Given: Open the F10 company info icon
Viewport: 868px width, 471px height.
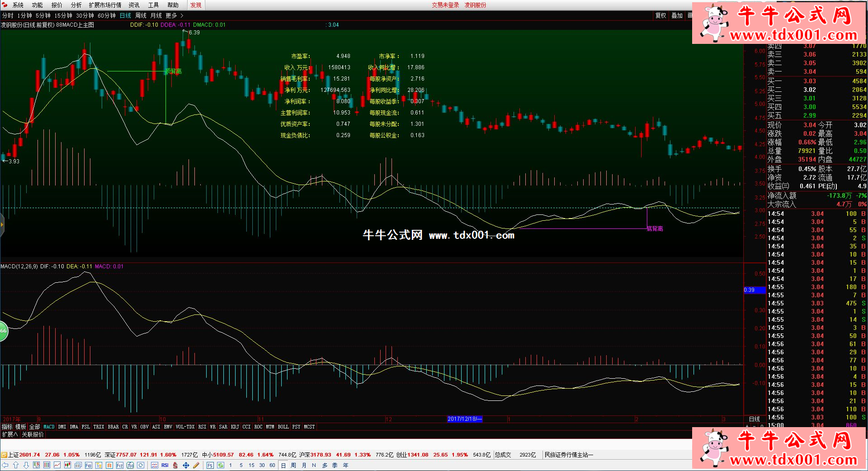Looking at the screenshot, I should point(88,465).
